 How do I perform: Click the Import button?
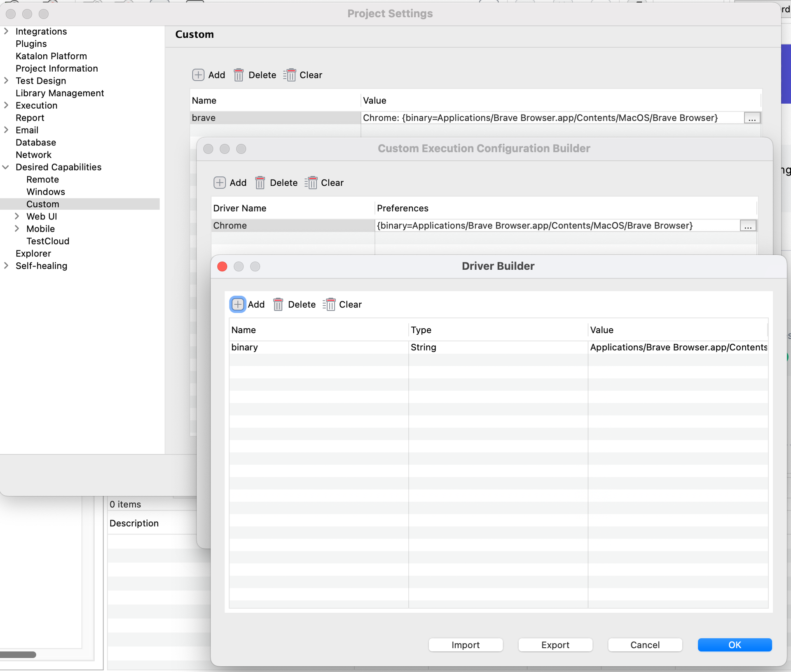pyautogui.click(x=466, y=645)
